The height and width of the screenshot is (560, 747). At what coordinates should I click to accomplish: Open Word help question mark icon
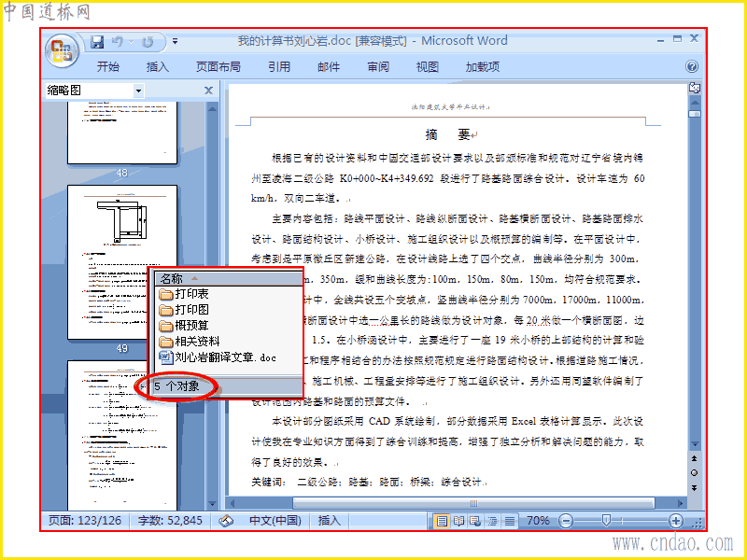(x=692, y=66)
